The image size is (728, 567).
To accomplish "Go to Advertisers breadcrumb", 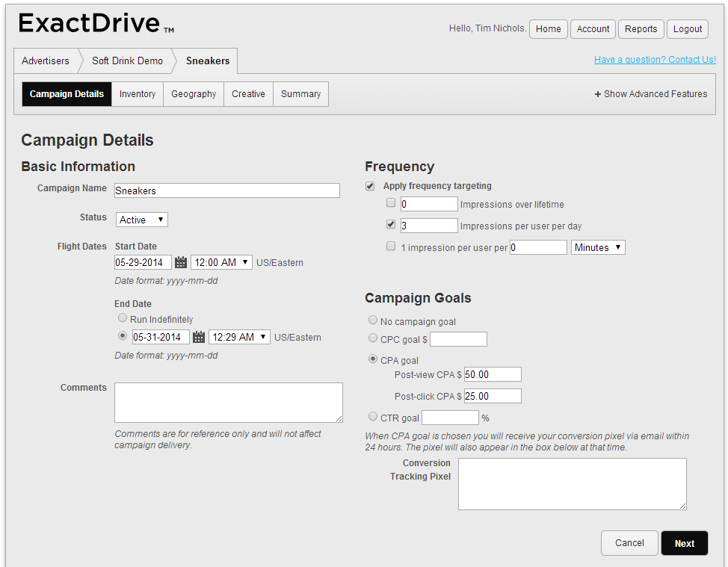I will (46, 61).
